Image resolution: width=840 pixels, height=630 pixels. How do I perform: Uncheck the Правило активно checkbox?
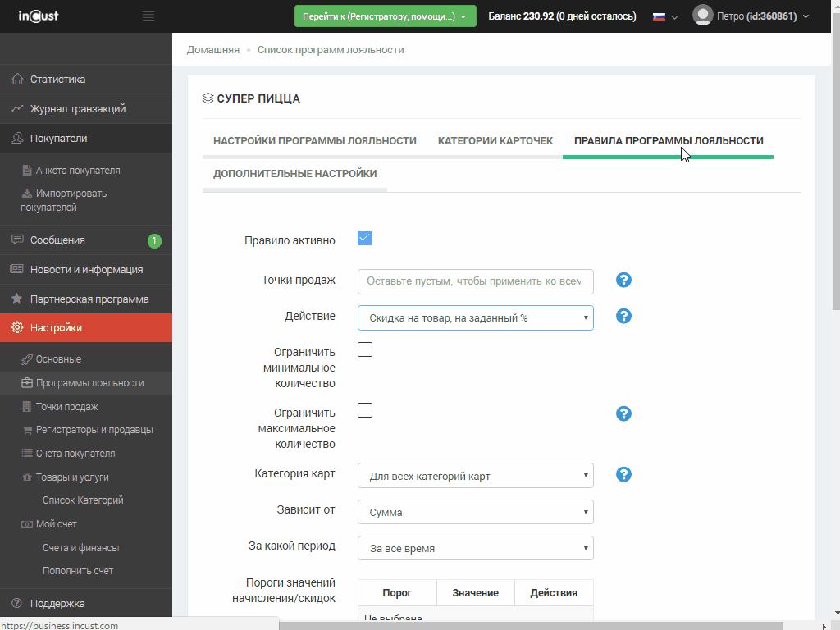click(365, 238)
